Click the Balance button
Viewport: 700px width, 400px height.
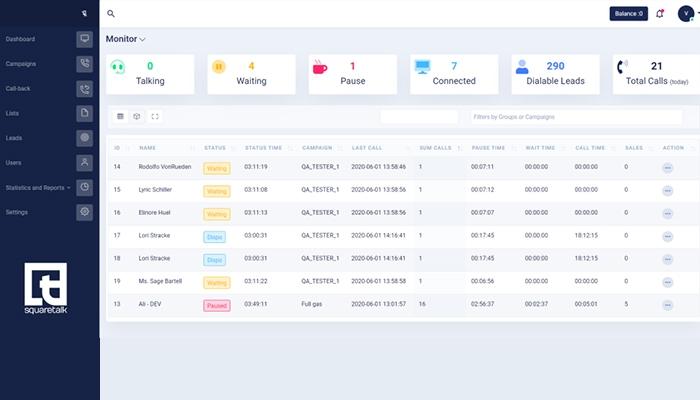pos(629,14)
